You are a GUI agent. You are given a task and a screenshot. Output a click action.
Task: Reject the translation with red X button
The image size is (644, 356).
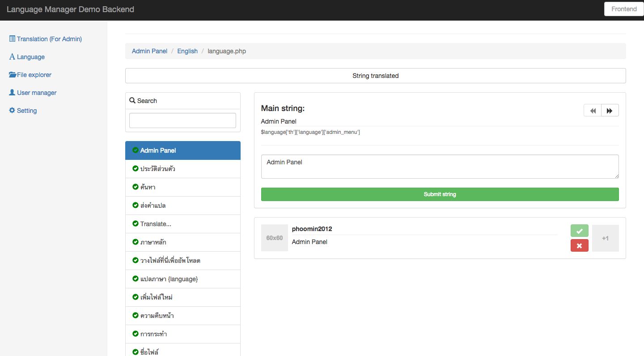pyautogui.click(x=579, y=245)
